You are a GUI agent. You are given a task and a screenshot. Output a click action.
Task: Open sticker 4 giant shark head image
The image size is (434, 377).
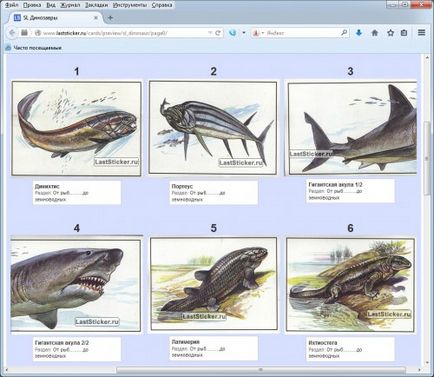(x=76, y=285)
